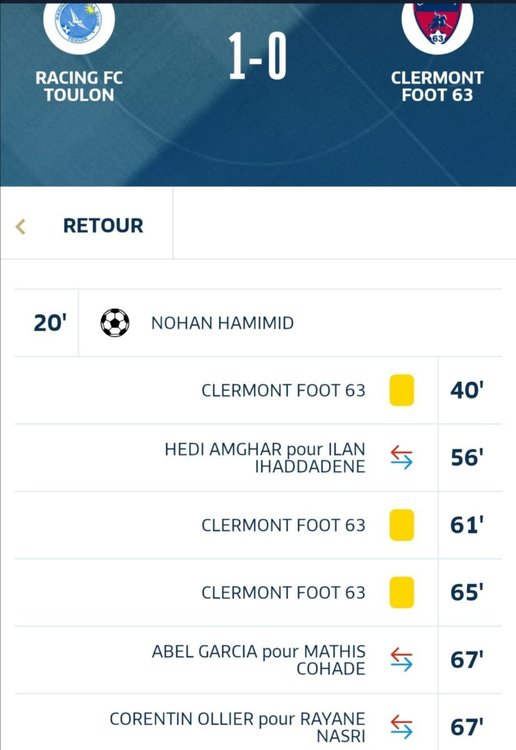Click the yellow card at 61'
516x750 pixels.
(x=402, y=525)
